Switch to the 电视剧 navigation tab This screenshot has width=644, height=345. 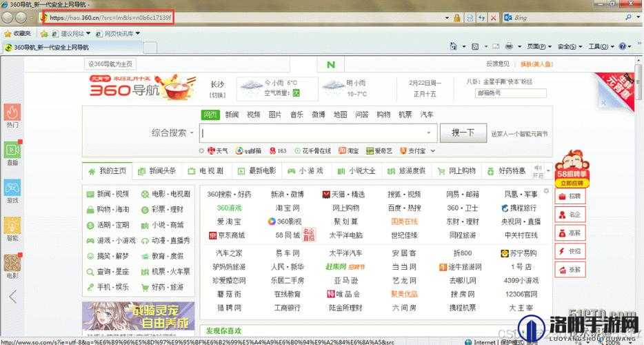point(207,170)
